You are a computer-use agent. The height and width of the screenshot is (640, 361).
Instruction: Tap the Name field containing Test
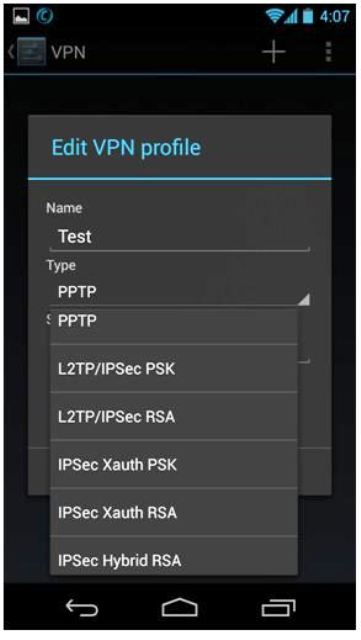tap(180, 237)
